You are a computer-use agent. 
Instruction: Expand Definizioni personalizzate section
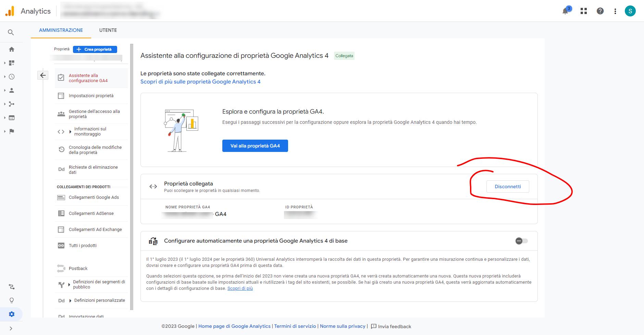pyautogui.click(x=70, y=300)
